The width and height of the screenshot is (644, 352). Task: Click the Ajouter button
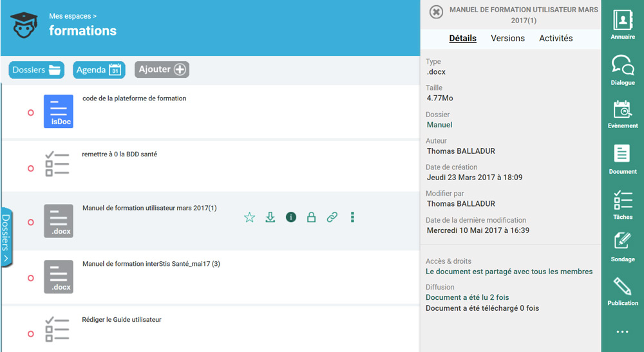pos(162,69)
